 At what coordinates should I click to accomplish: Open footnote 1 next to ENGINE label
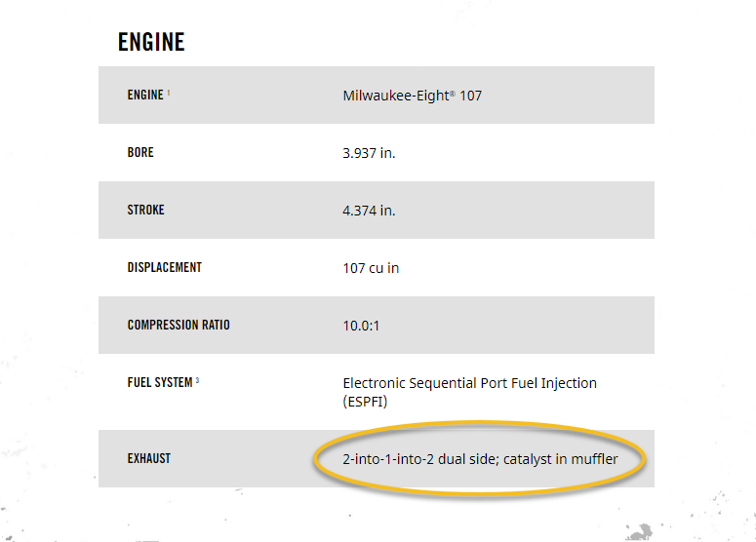[169, 94]
